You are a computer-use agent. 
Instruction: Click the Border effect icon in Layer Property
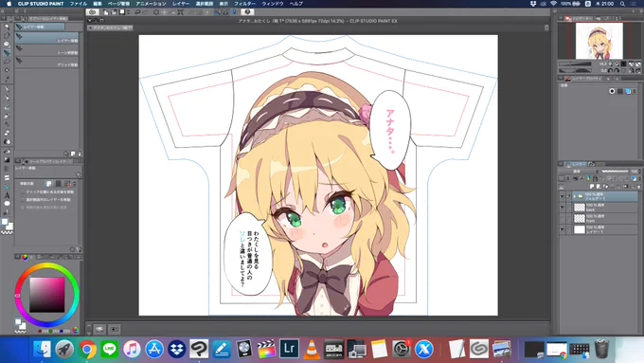[612, 91]
